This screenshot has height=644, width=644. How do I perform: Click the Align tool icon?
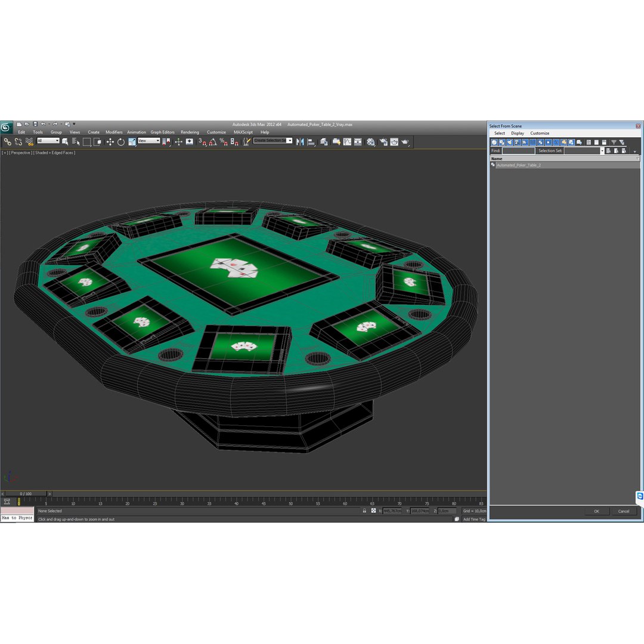tap(311, 142)
